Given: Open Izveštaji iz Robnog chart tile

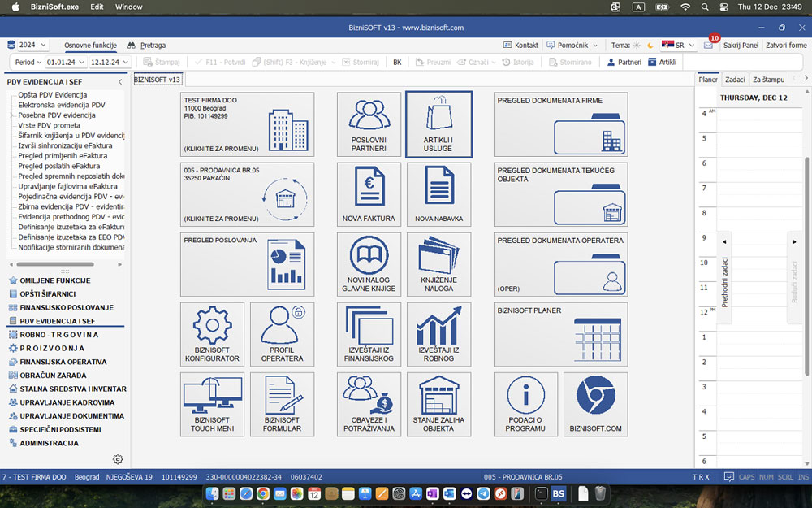Looking at the screenshot, I should click(438, 335).
